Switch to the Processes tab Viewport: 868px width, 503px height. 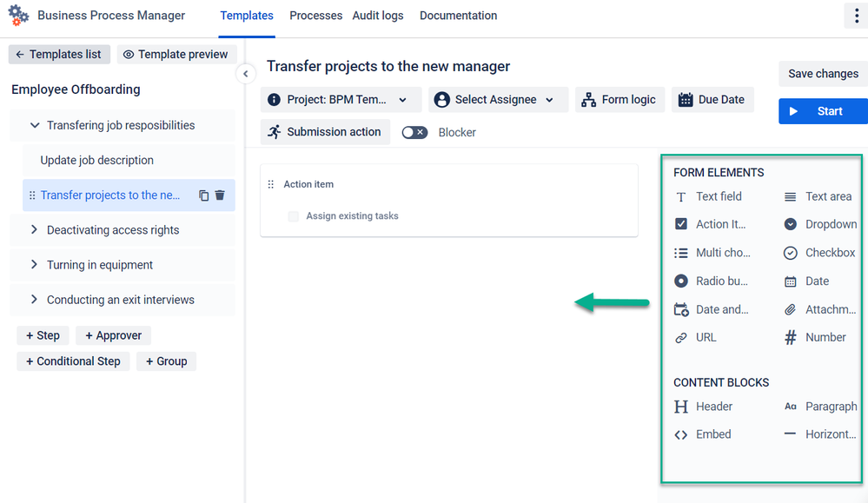click(315, 16)
